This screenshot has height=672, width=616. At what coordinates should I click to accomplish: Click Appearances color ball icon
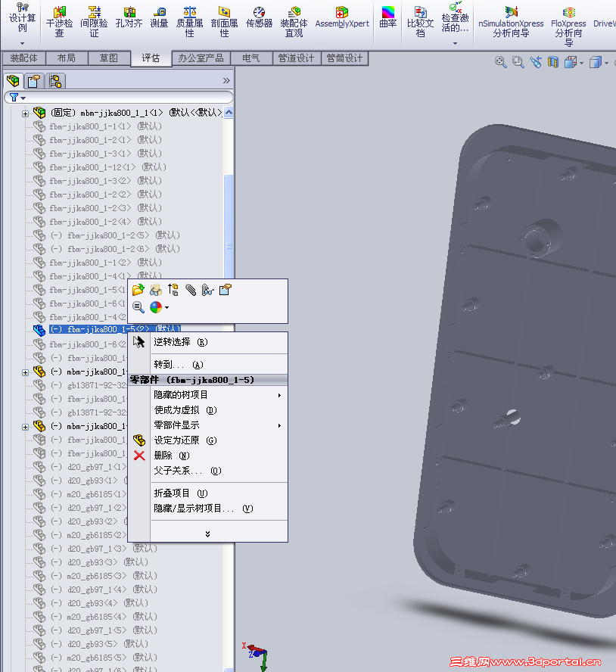(156, 307)
